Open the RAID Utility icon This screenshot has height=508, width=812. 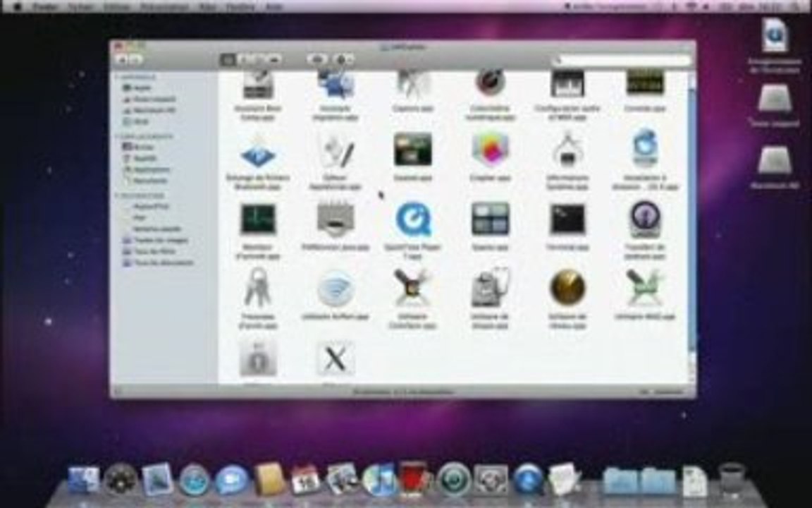click(645, 287)
